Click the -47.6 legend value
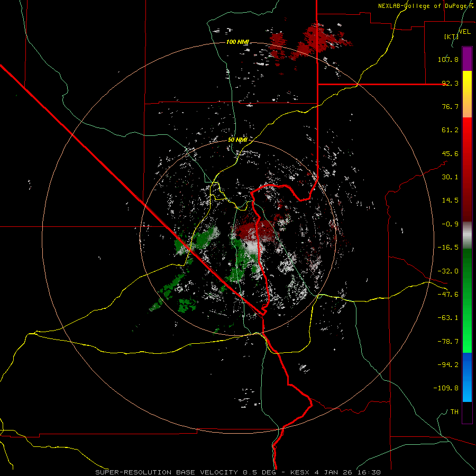Image resolution: width=476 pixels, height=476 pixels. [x=448, y=295]
